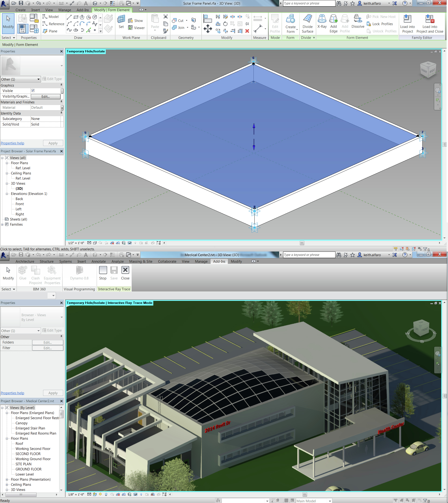Open the Manage tab in the family editor
The height and width of the screenshot is (503, 448).
(x=65, y=10)
